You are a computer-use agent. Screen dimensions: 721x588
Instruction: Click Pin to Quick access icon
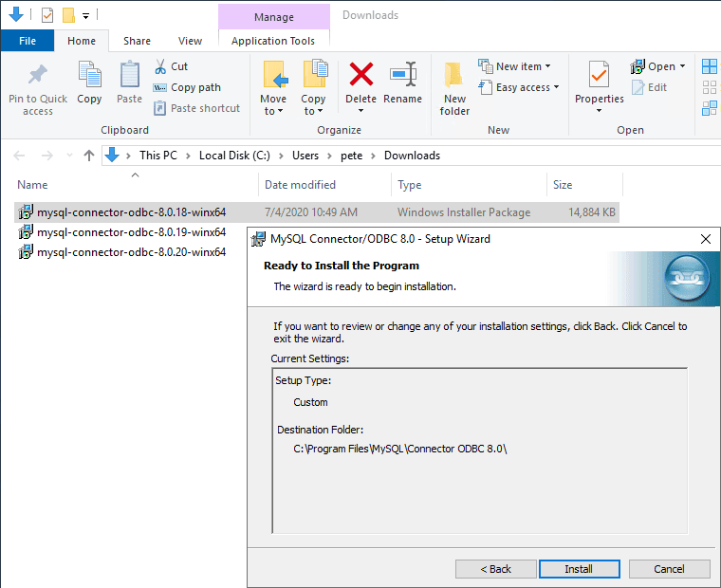(x=38, y=75)
